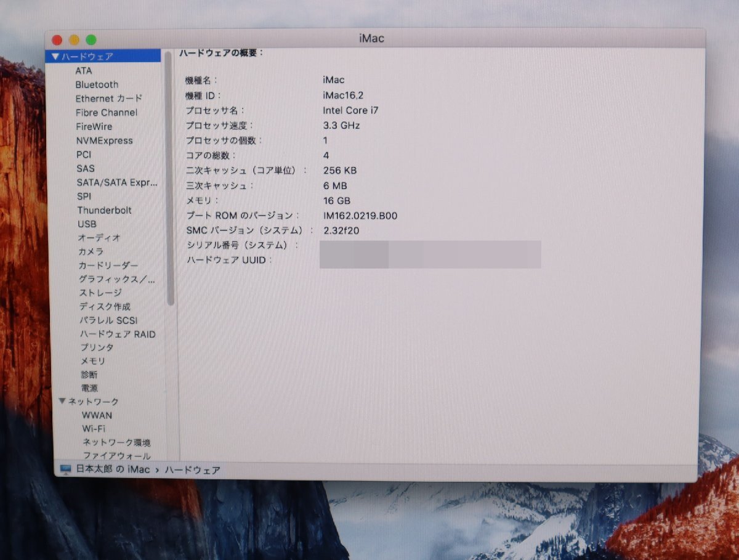Screen dimensions: 739x560
Task: Zoom the window with green button
Action: pos(91,40)
